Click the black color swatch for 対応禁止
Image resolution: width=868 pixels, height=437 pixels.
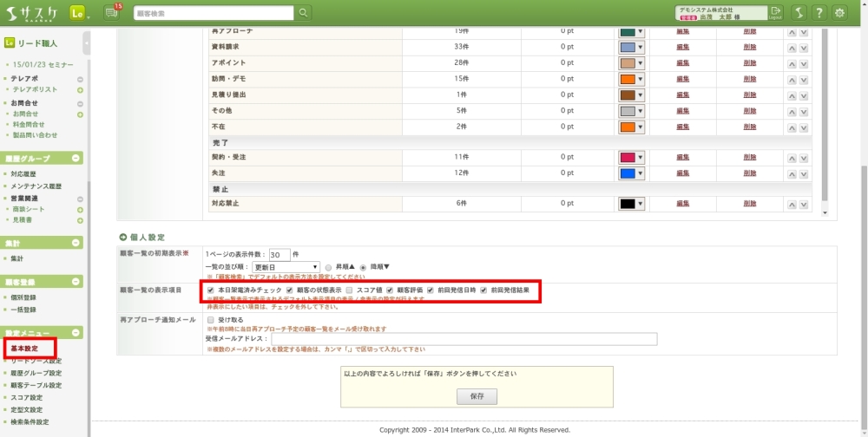click(628, 204)
